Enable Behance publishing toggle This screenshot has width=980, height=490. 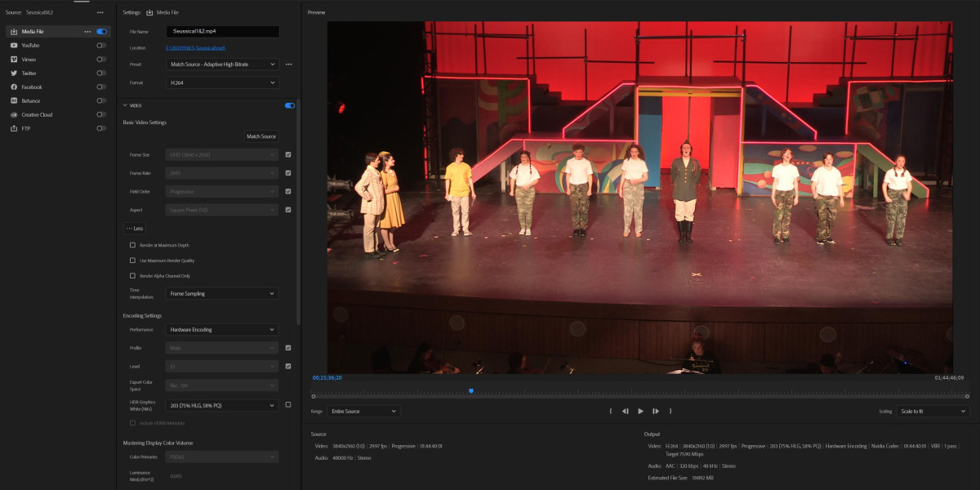point(101,101)
